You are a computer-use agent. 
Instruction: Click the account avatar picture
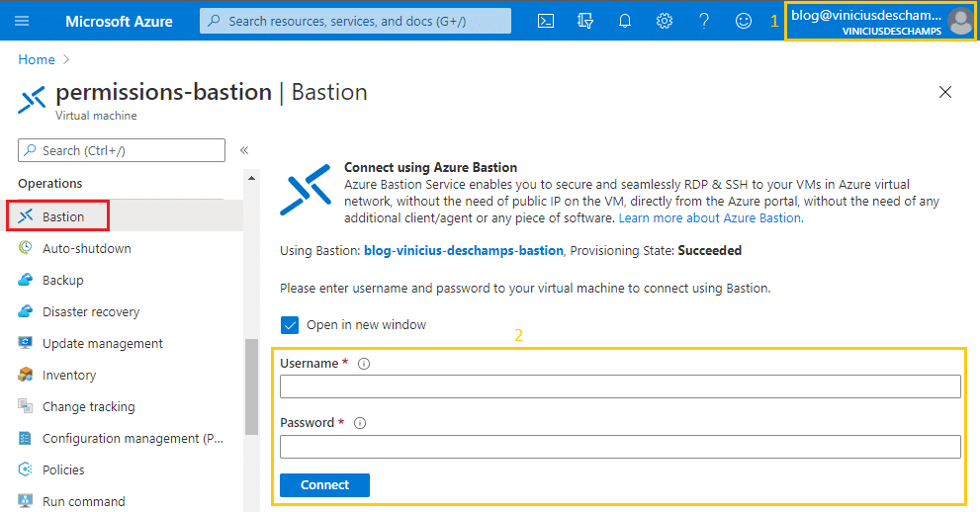click(x=960, y=22)
